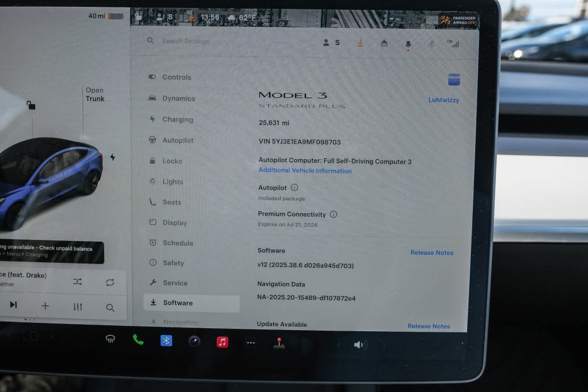Open the Autopilot info tooltip
Screen dimensions: 588x392
[x=294, y=188]
